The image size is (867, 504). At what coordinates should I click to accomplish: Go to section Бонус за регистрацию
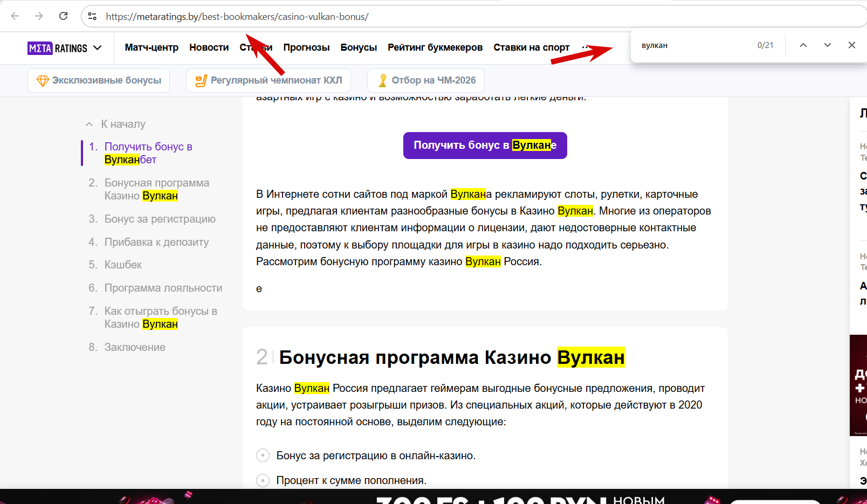coord(160,219)
